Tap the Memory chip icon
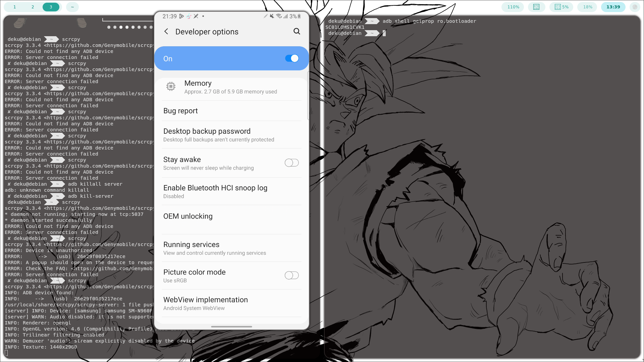 pyautogui.click(x=171, y=86)
